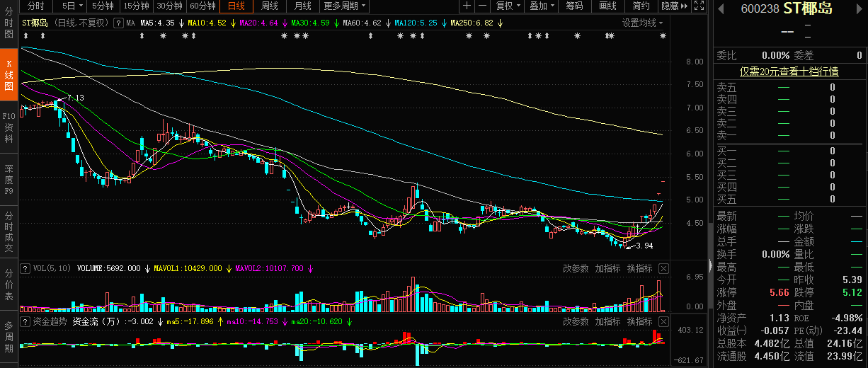Screen dimensions: 868x368
Task: Click the MAVOL2:10107.700 label
Action: 269,269
